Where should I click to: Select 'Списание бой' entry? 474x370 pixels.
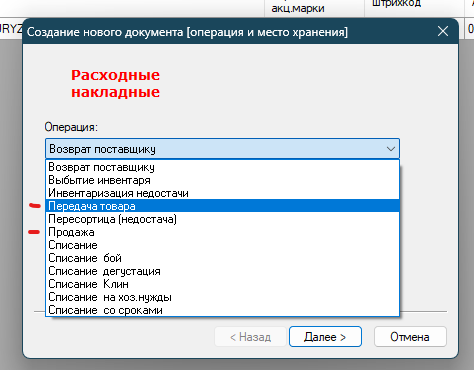222,258
